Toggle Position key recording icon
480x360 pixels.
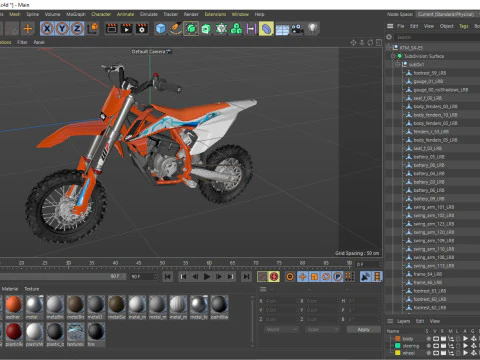click(303, 276)
